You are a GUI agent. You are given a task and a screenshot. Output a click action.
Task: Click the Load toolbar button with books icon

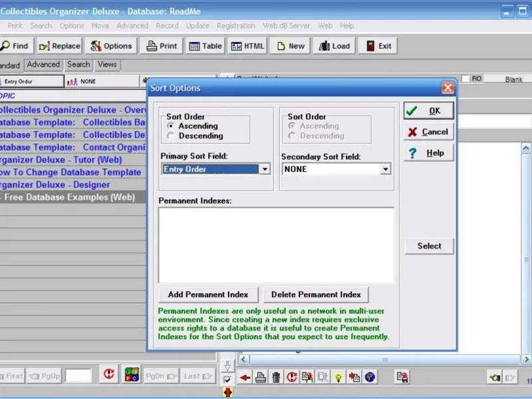pos(334,46)
